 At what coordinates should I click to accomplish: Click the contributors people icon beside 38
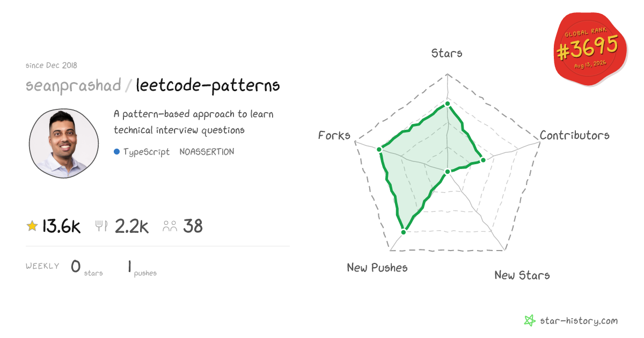click(170, 226)
